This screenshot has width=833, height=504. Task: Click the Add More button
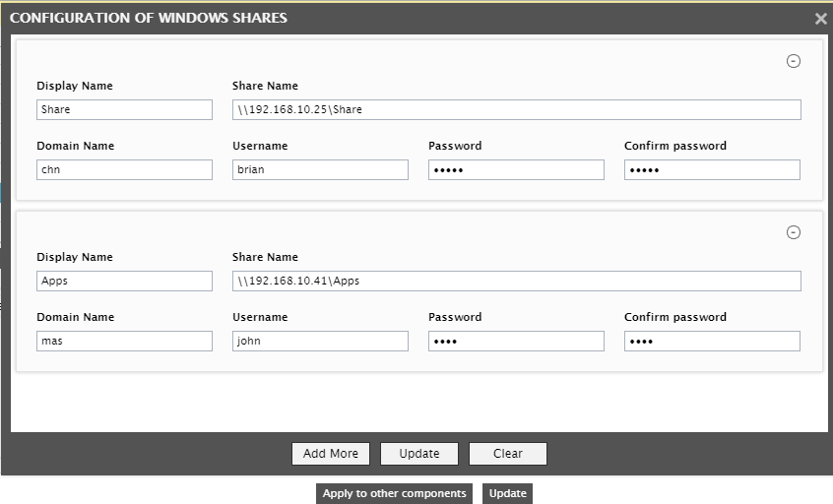tap(331, 454)
